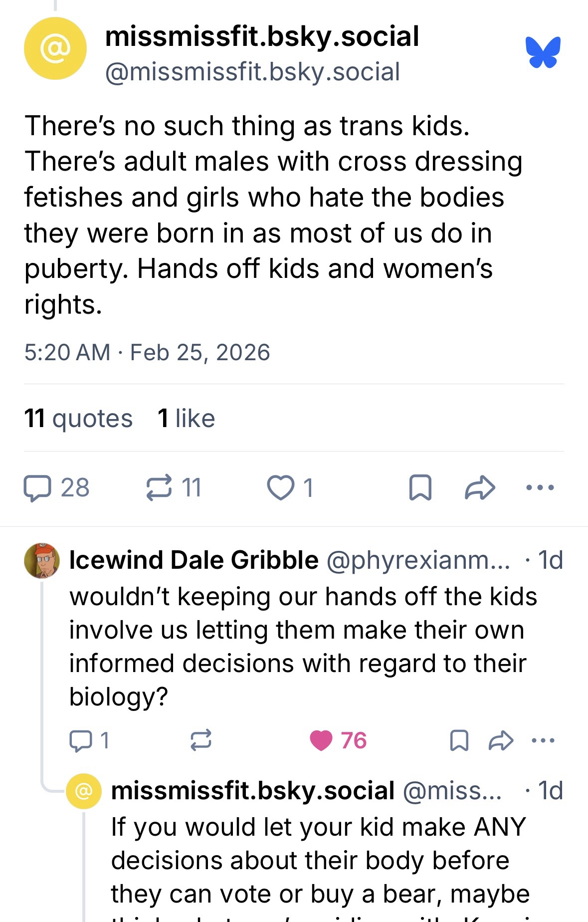Viewport: 588px width, 922px height.
Task: View the 11 quotes list
Action: pos(78,418)
